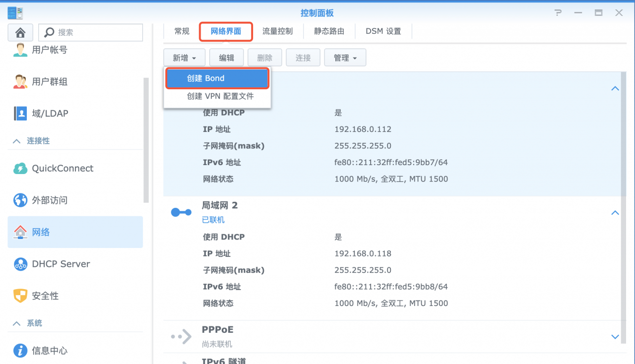This screenshot has width=635, height=364.
Task: Click the External Access (外部访问) globe icon
Action: 20,200
